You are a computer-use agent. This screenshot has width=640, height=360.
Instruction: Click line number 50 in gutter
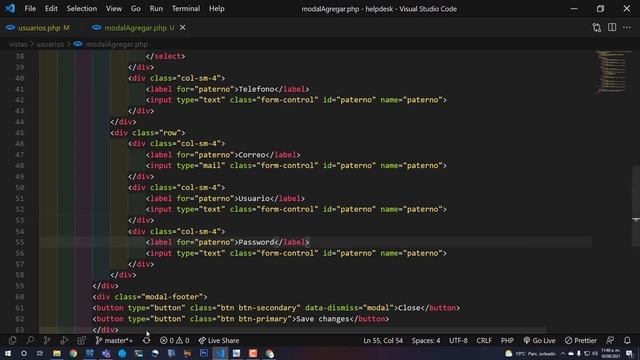20,187
